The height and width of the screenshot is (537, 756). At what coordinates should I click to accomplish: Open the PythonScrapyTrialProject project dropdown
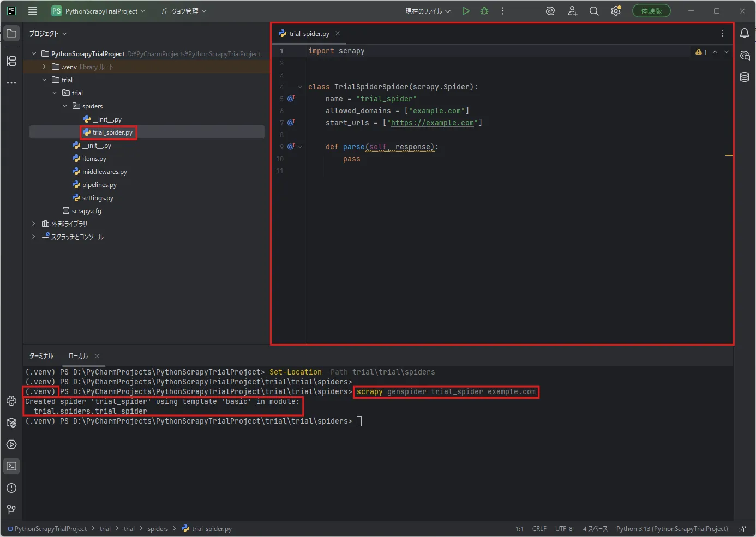click(99, 11)
